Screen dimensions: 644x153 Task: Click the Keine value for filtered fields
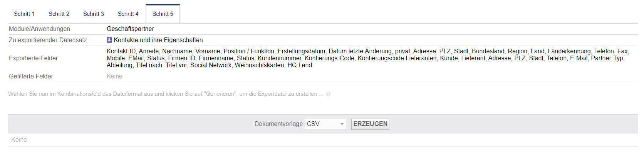pyautogui.click(x=114, y=76)
